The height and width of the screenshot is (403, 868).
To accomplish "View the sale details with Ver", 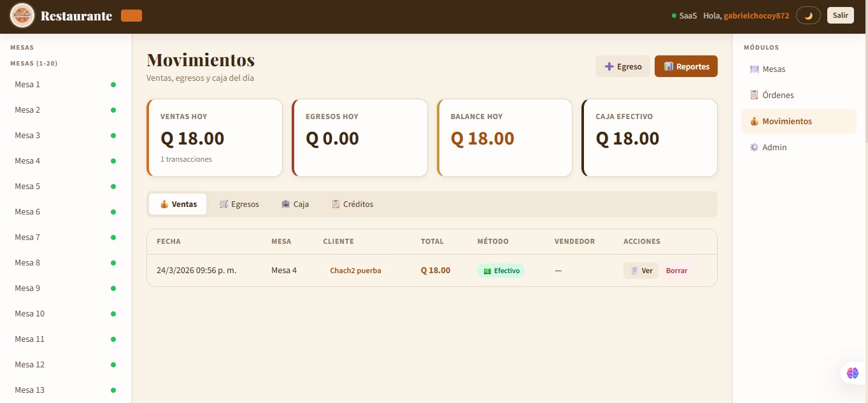I will pyautogui.click(x=641, y=271).
